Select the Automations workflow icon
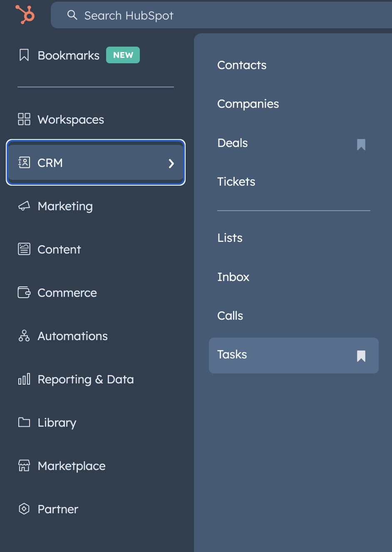 pyautogui.click(x=24, y=336)
